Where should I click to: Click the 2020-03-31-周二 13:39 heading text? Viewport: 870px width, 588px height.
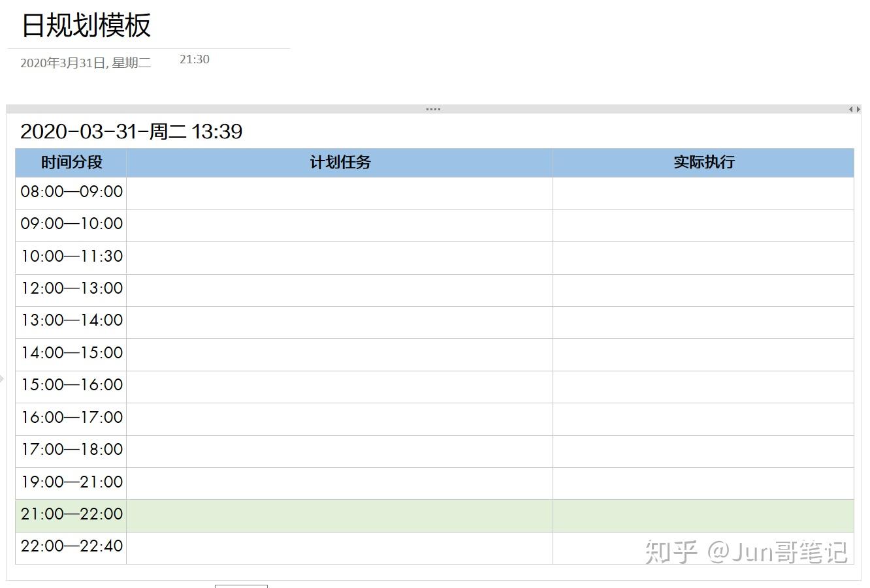(131, 132)
